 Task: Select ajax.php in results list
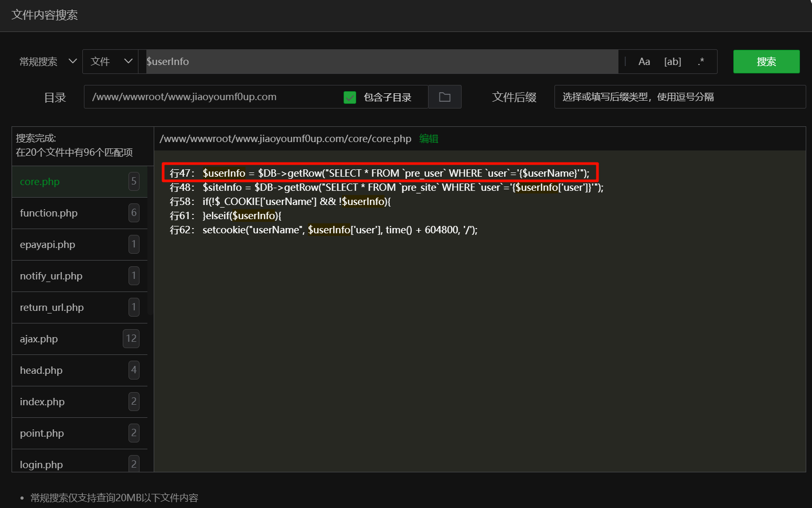coord(39,339)
